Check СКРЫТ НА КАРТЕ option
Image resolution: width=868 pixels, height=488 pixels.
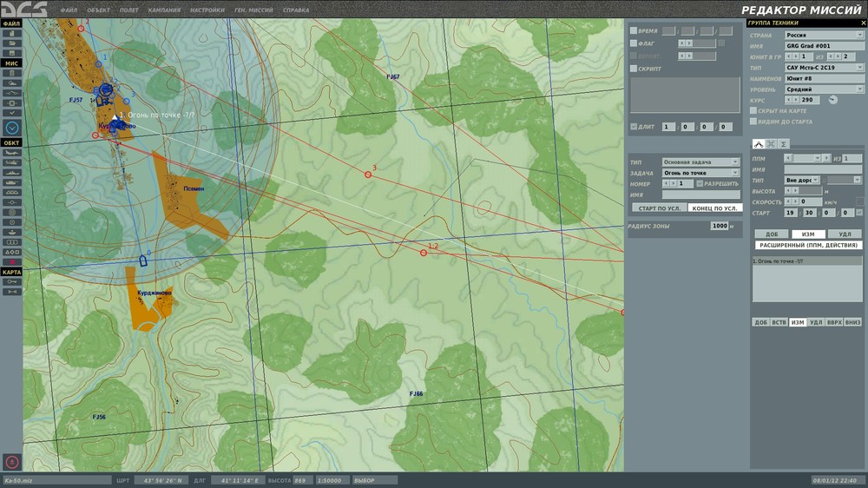753,111
